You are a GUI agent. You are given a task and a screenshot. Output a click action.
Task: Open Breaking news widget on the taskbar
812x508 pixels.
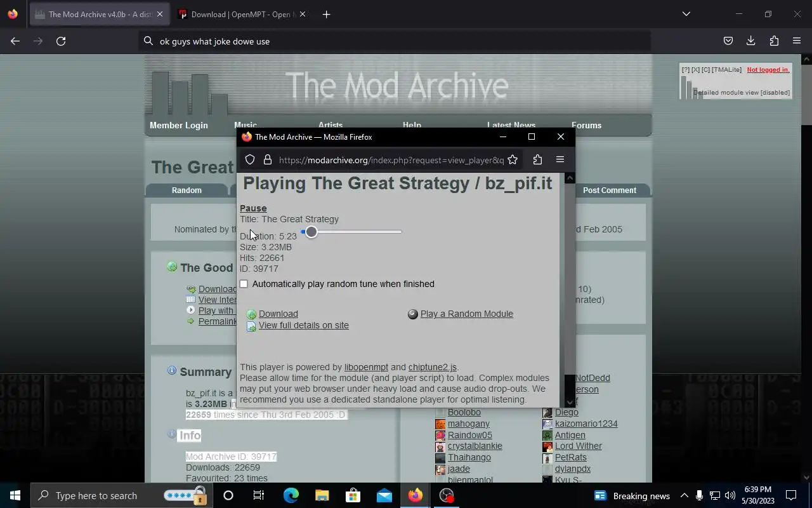[x=632, y=495]
